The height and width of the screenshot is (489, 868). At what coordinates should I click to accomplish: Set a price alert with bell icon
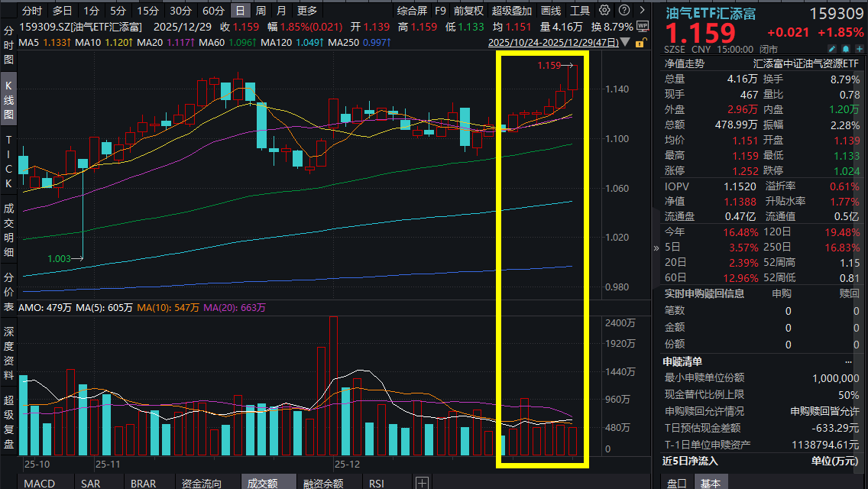(846, 50)
